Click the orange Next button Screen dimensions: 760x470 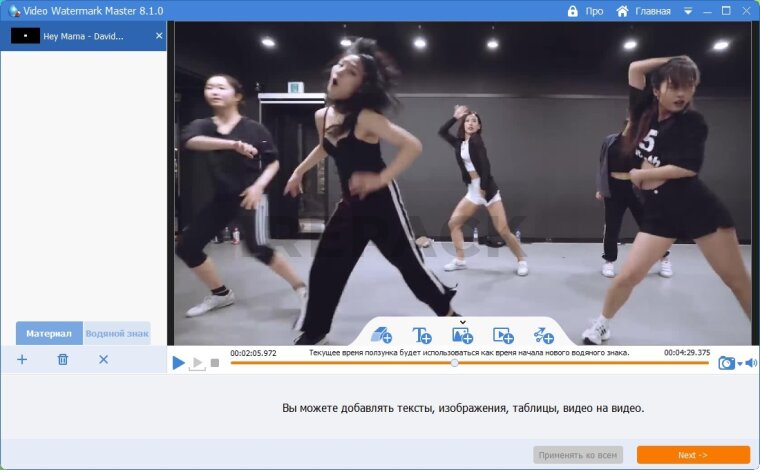coord(693,455)
